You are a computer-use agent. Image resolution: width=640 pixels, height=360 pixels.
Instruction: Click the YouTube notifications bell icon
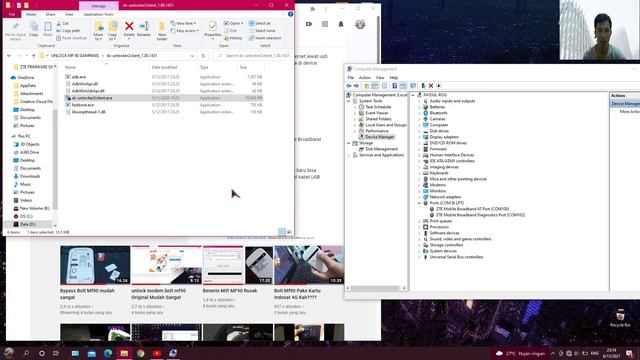341,24
